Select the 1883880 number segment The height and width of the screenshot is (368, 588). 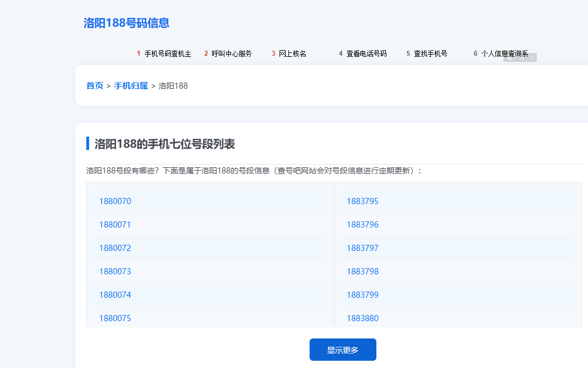(362, 318)
